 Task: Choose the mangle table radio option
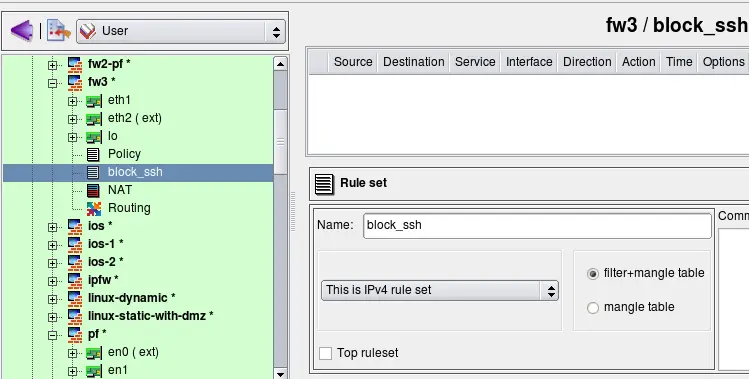click(592, 308)
